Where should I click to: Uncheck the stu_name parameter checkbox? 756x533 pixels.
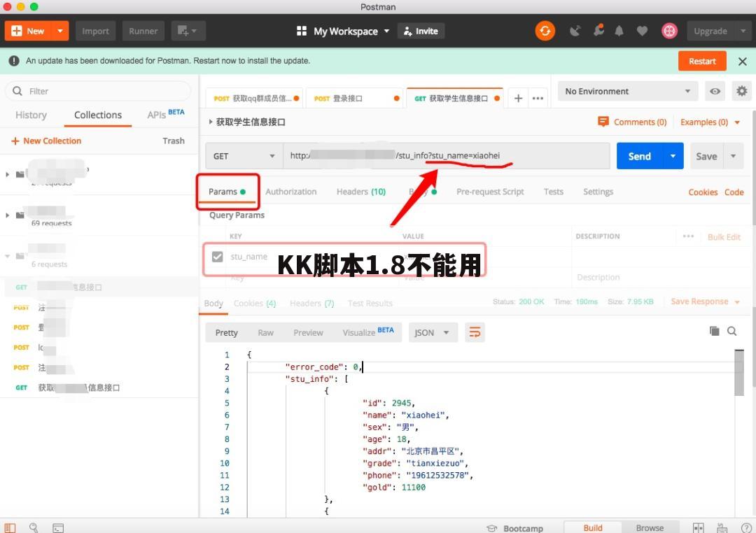218,257
